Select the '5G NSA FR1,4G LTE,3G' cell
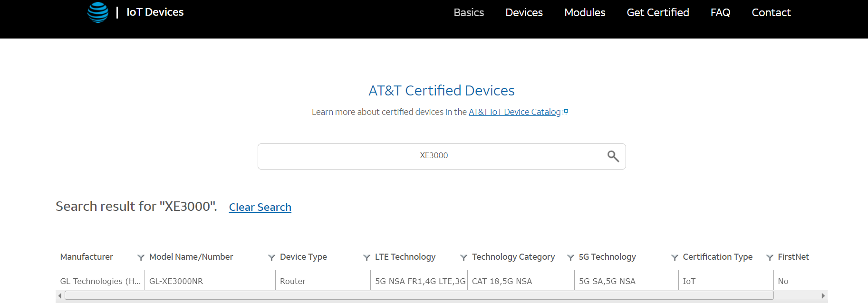 [419, 281]
